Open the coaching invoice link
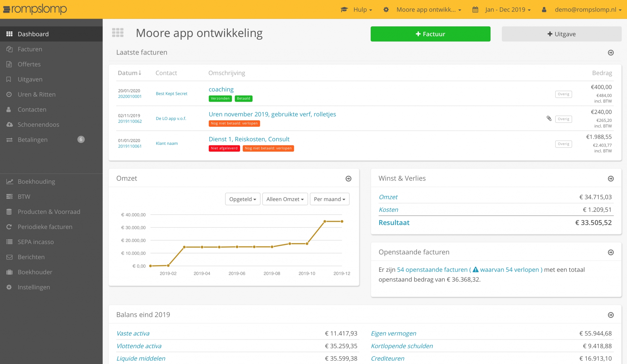 click(221, 89)
